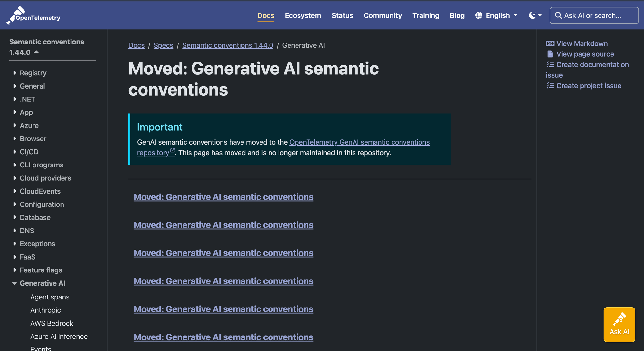Open the Status page from navbar
Image resolution: width=644 pixels, height=351 pixels.
(342, 15)
